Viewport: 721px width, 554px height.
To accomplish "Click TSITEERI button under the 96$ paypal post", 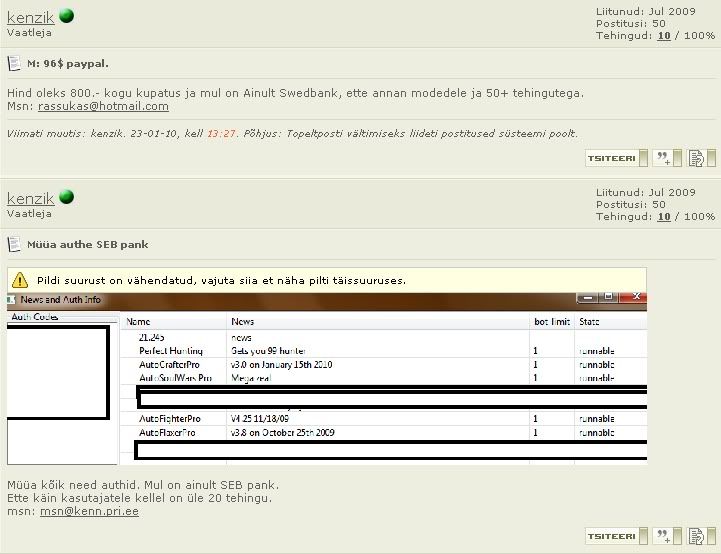I will [614, 158].
